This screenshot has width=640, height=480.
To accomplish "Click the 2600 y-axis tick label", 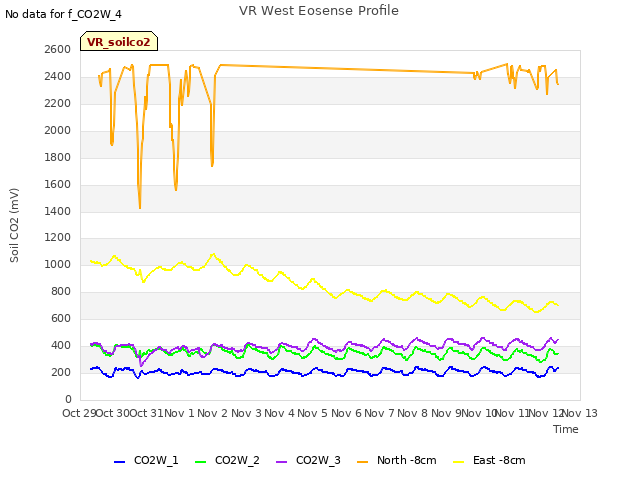I will (58, 49).
